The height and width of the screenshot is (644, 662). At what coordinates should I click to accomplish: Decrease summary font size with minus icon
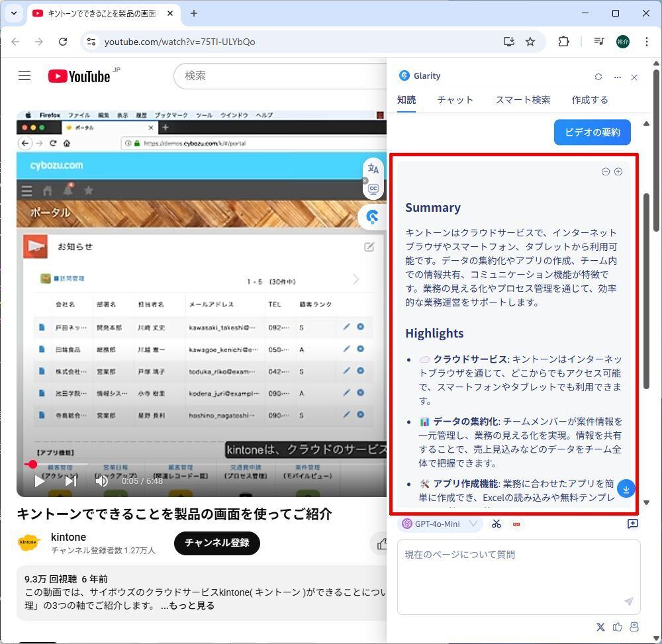coord(606,172)
